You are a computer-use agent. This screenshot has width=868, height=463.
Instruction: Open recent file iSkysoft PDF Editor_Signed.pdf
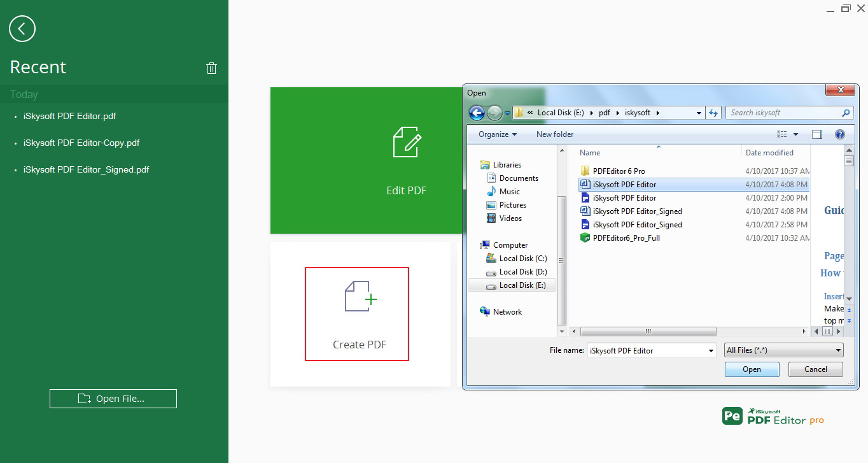87,169
